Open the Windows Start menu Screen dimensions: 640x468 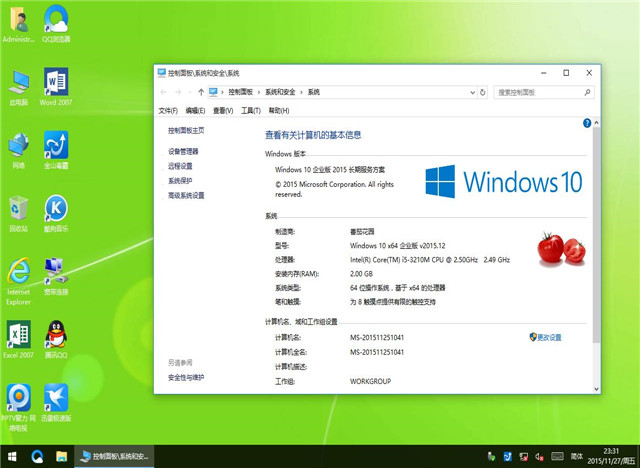click(12, 457)
